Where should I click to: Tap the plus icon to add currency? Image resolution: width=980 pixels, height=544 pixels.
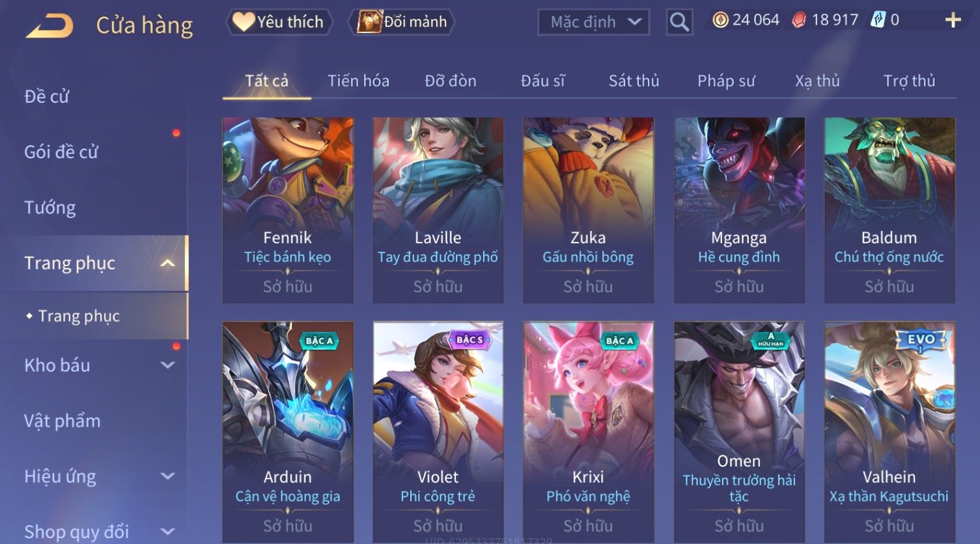tap(953, 20)
